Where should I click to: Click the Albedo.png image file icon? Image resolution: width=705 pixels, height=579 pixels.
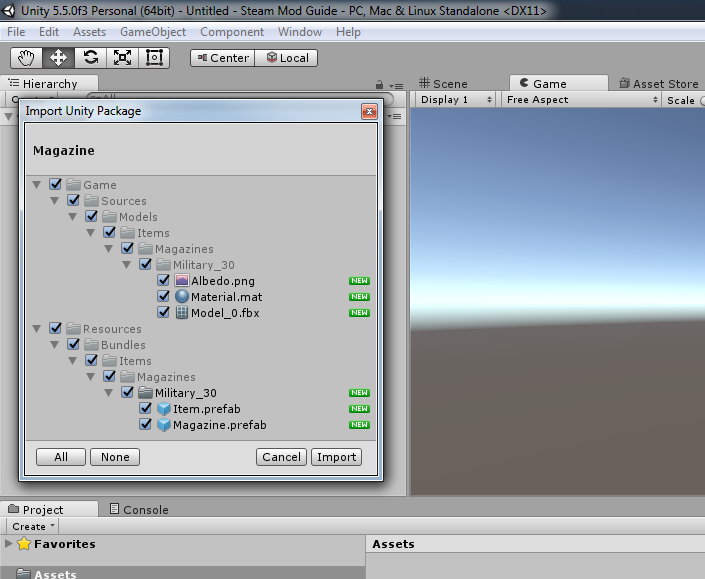pyautogui.click(x=182, y=281)
